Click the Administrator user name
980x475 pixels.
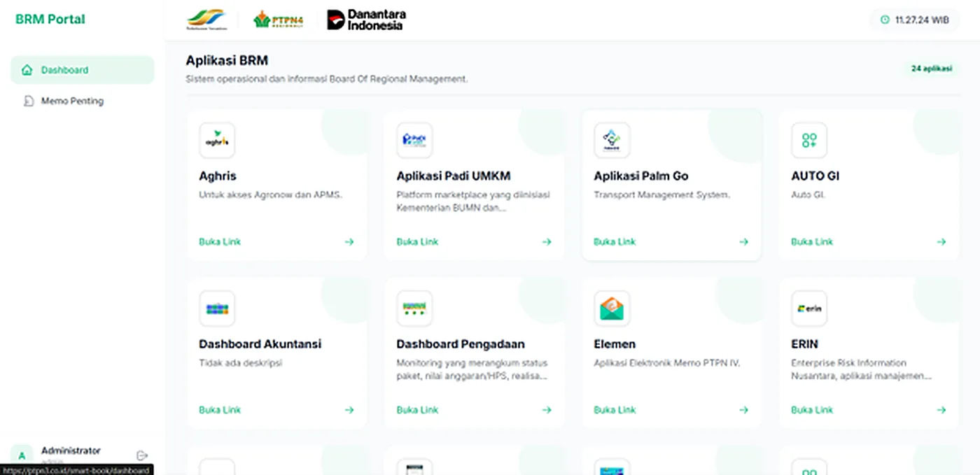(71, 451)
